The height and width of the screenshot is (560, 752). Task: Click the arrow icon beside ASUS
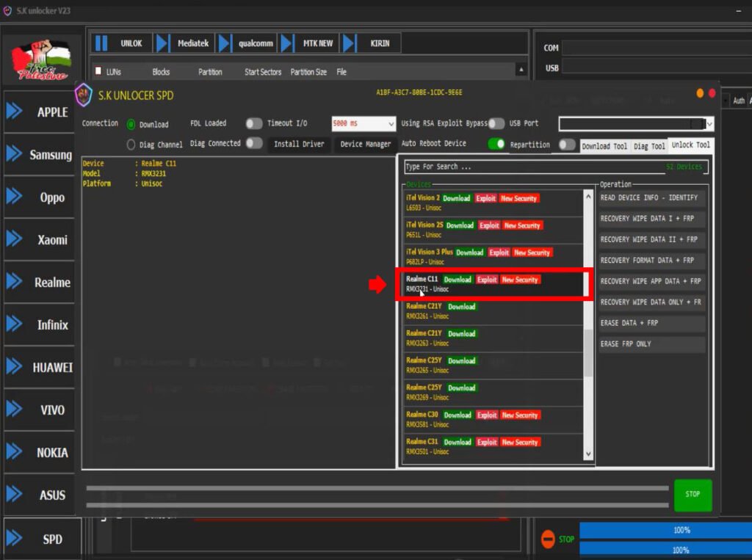[15, 495]
